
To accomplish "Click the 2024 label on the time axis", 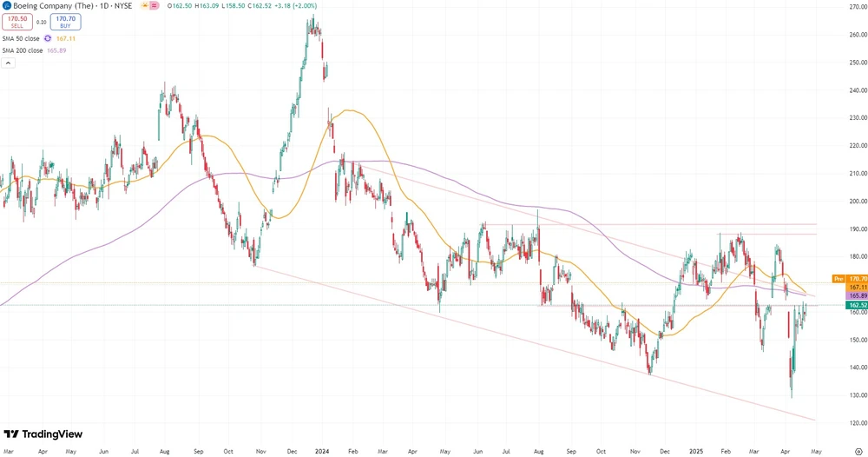I will point(322,452).
